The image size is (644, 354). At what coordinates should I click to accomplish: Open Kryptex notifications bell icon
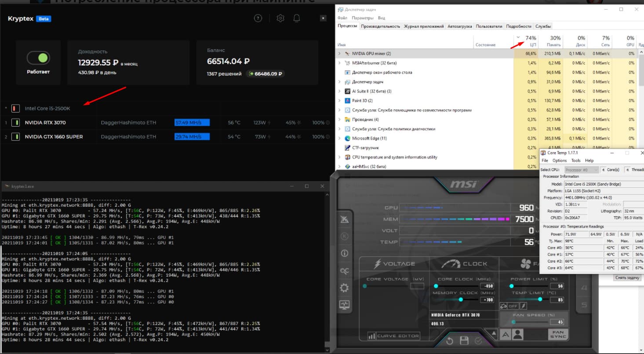click(x=297, y=18)
